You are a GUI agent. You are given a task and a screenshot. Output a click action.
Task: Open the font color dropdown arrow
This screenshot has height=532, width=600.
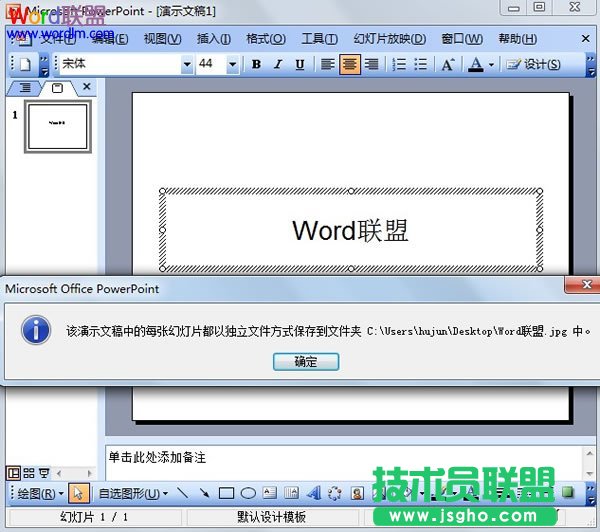(492, 64)
